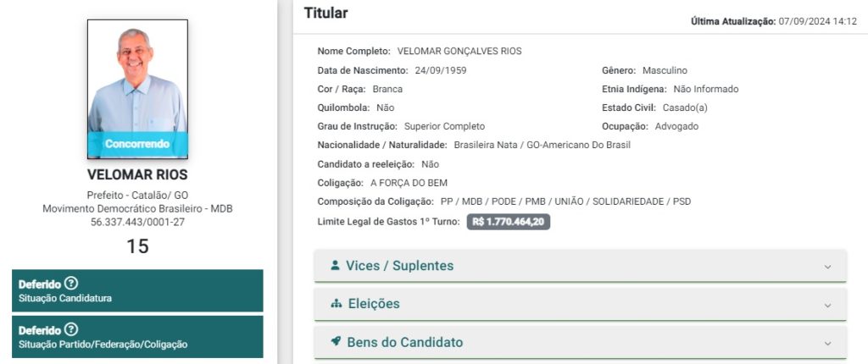Click the hierarchy icon beside Eleições
Image resolution: width=868 pixels, height=364 pixels.
[x=336, y=304]
